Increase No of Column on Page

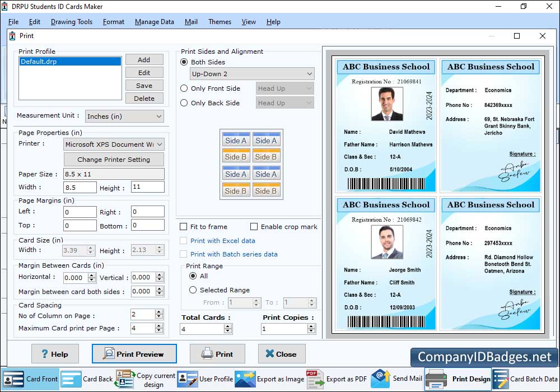click(159, 312)
